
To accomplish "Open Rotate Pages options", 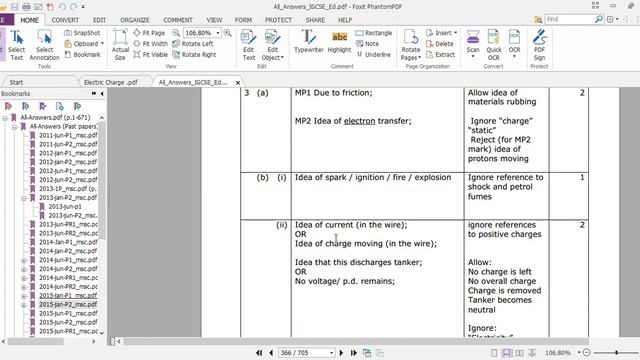I will coord(411,45).
